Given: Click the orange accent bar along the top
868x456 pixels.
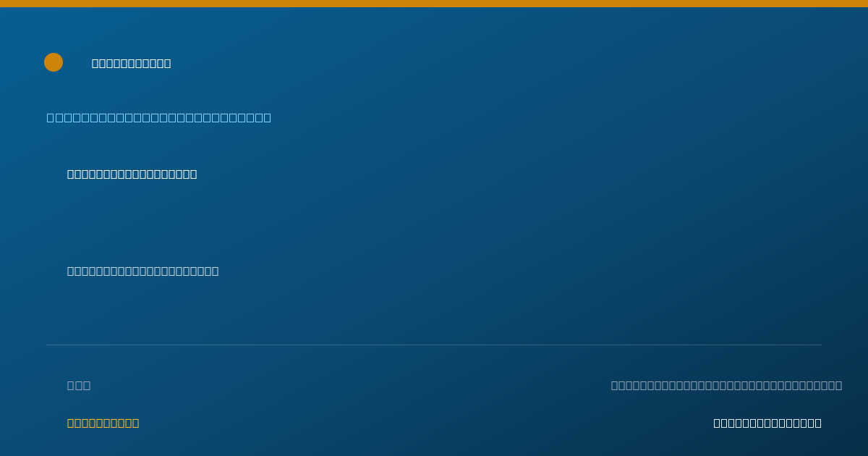Looking at the screenshot, I should (434, 4).
